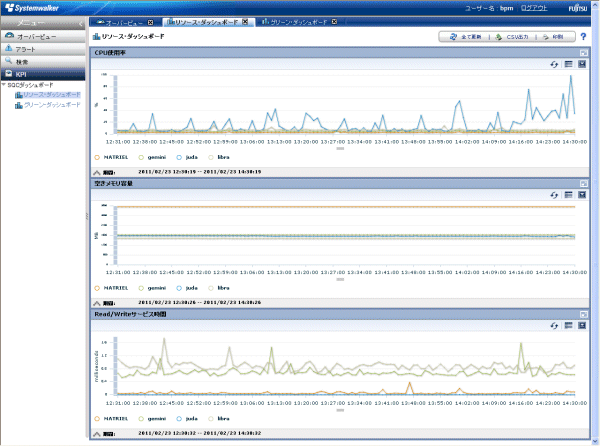Expand the period bar under CPU使用率 chart
The width and height of the screenshot is (600, 446).
coord(96,171)
